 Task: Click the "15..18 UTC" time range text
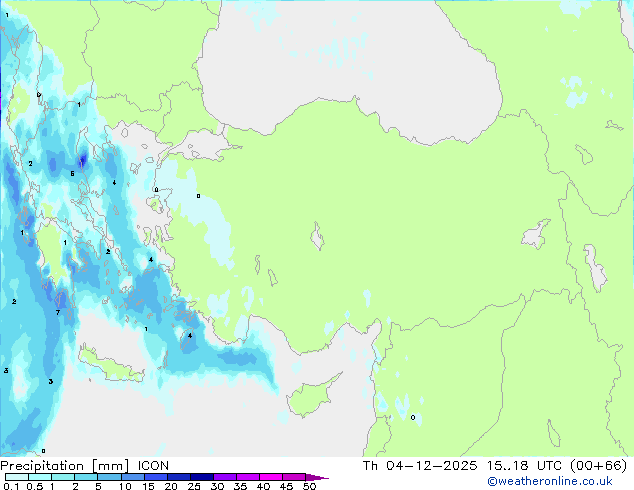(x=524, y=466)
